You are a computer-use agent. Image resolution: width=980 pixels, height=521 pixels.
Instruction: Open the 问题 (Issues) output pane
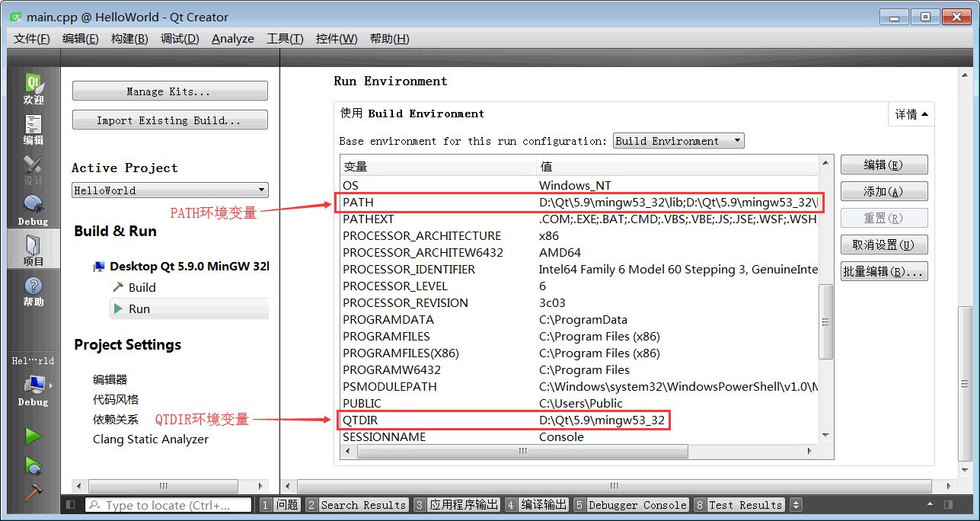pos(280,504)
